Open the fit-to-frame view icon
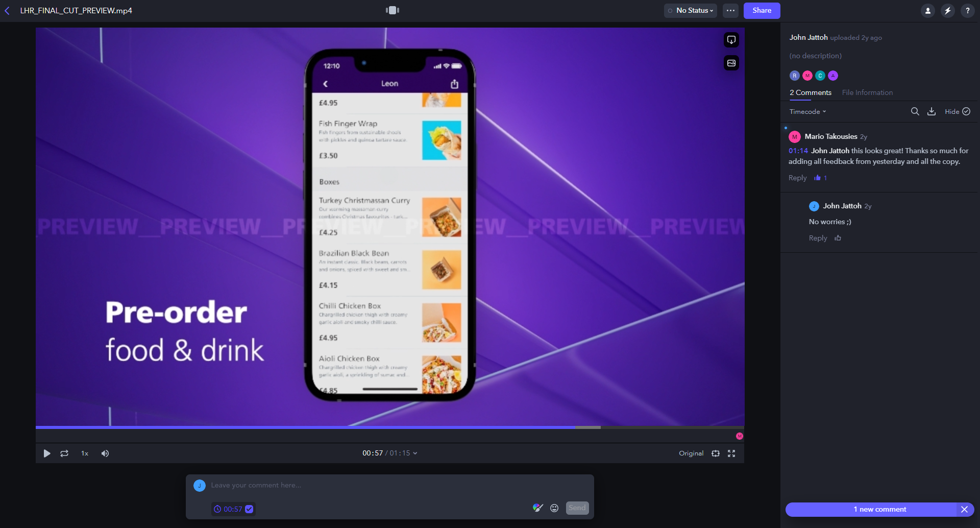Viewport: 980px width, 528px height. click(716, 453)
